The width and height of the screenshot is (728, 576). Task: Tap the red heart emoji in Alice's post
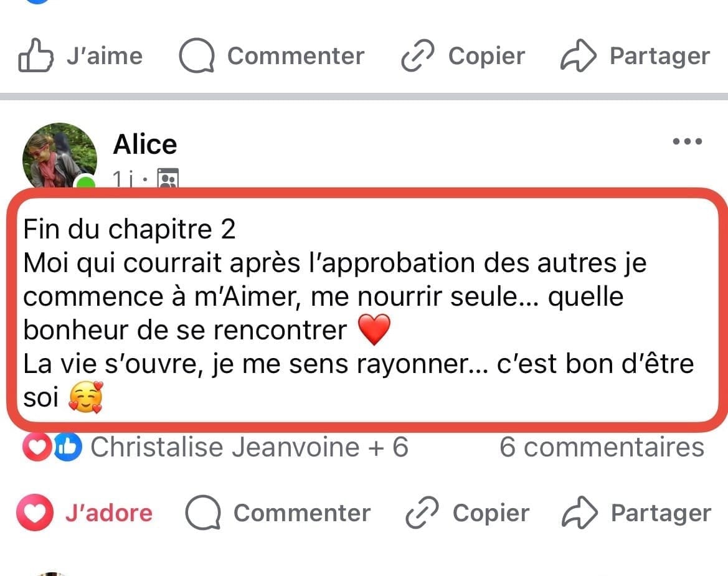[374, 330]
